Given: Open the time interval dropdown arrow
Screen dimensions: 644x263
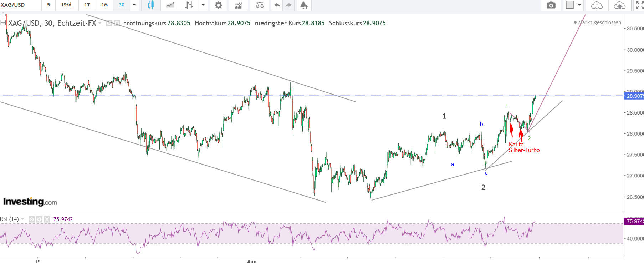Looking at the screenshot, I should pos(134,5).
